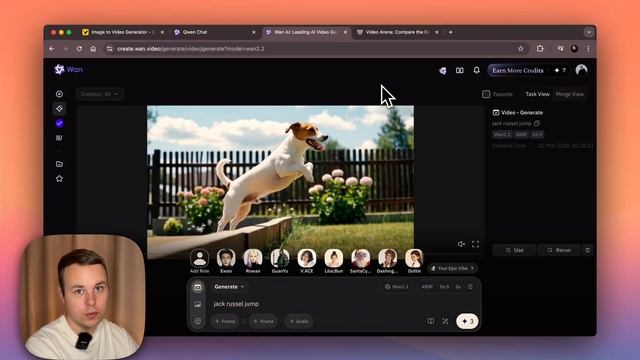Click the bottom mode icon in prompt panel
The height and width of the screenshot is (360, 640).
198,321
